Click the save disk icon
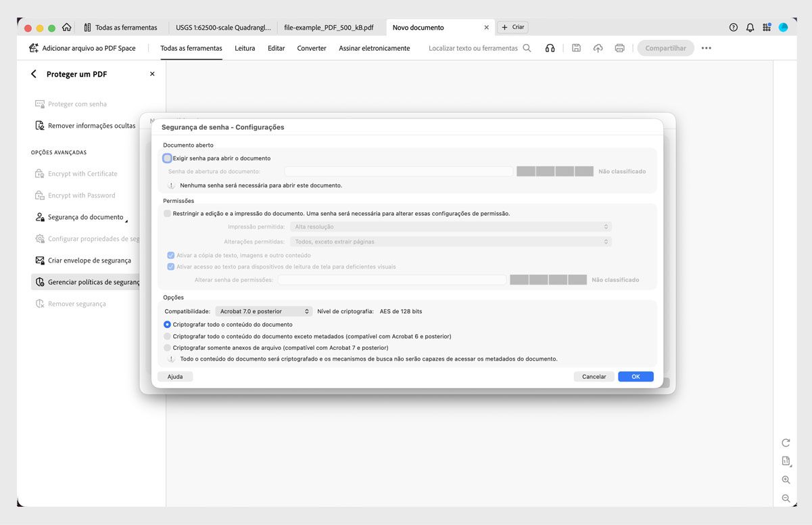The image size is (812, 525). point(576,48)
